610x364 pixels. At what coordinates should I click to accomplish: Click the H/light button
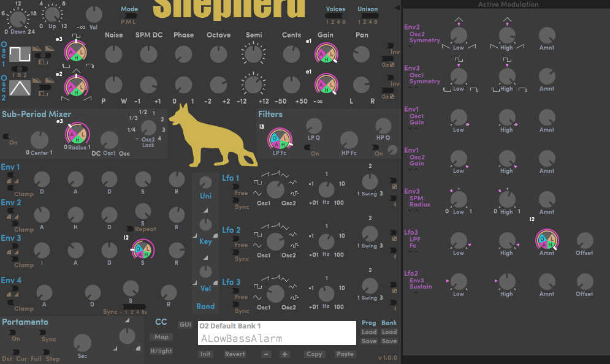161,351
